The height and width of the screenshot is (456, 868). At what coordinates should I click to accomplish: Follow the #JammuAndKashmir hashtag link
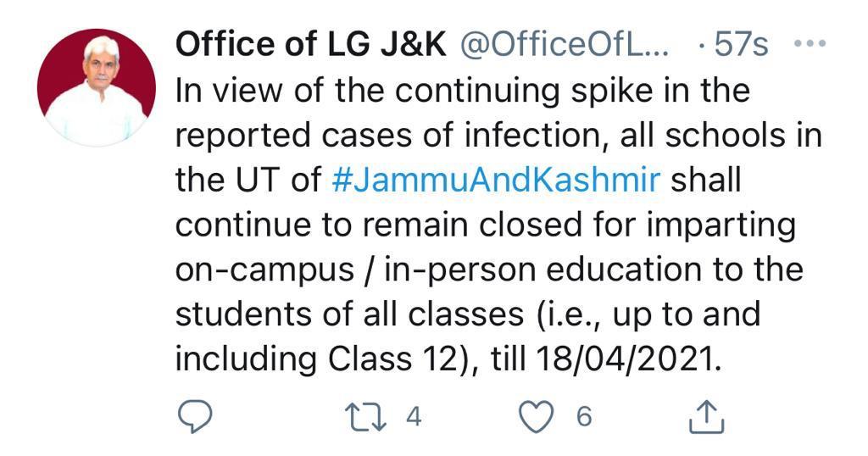click(x=497, y=180)
